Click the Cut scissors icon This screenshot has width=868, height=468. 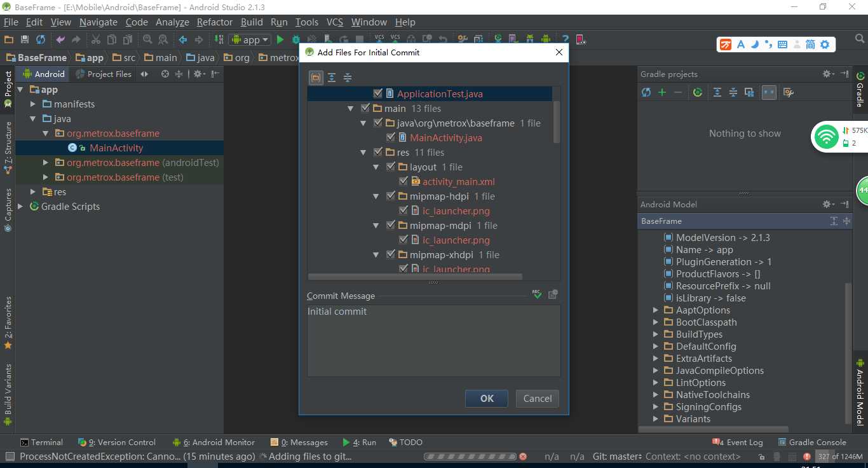click(95, 39)
